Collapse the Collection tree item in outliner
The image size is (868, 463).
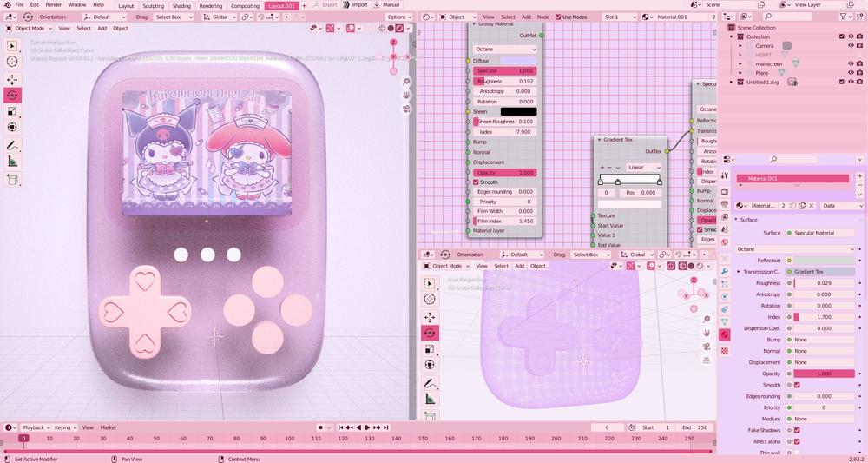coord(732,36)
